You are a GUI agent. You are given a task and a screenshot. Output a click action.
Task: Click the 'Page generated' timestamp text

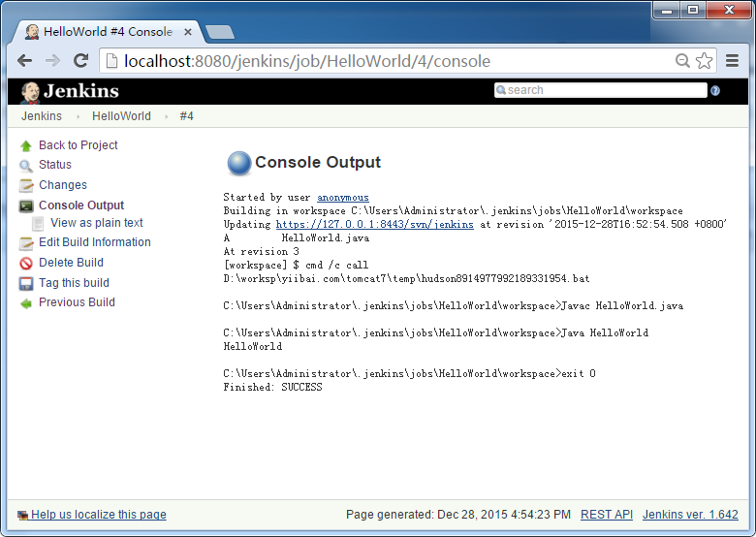pos(458,515)
